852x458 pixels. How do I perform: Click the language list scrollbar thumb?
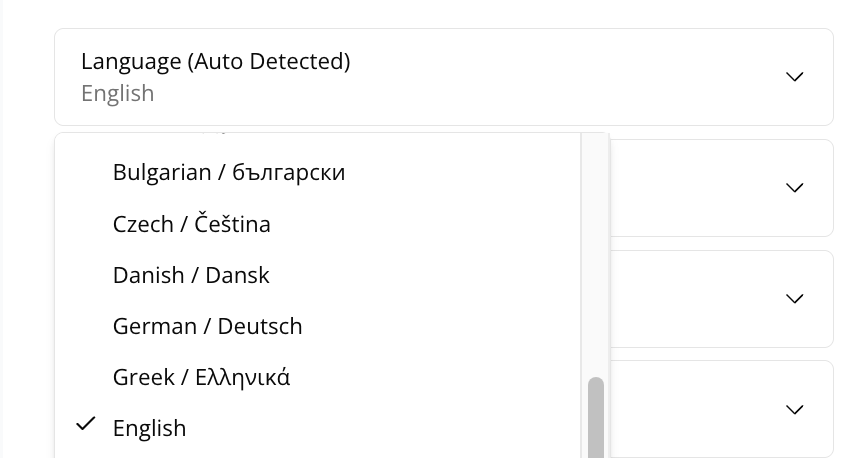[596, 417]
